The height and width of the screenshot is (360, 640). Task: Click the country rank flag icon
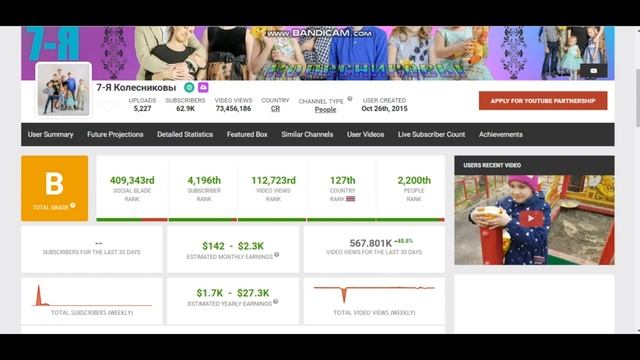point(351,199)
